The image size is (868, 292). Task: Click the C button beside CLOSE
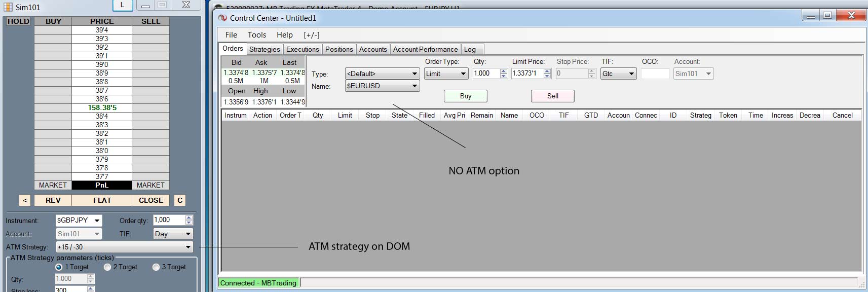180,200
